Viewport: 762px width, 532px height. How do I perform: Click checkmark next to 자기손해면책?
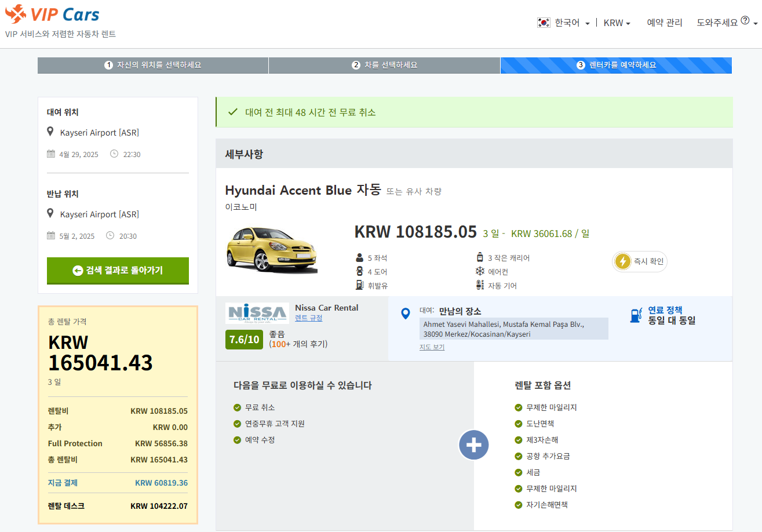[x=518, y=505]
